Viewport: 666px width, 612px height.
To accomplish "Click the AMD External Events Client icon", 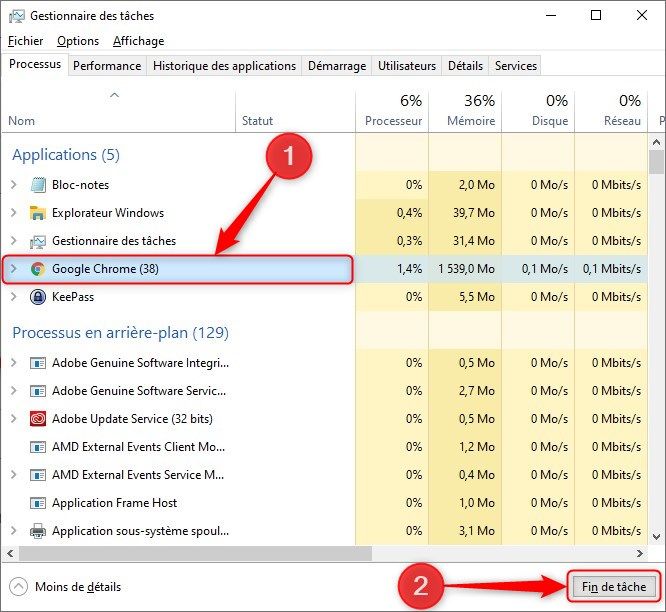I will pyautogui.click(x=38, y=447).
